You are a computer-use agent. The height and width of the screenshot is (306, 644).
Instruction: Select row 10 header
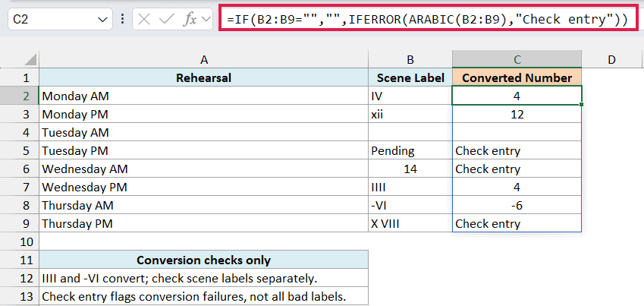click(x=19, y=241)
